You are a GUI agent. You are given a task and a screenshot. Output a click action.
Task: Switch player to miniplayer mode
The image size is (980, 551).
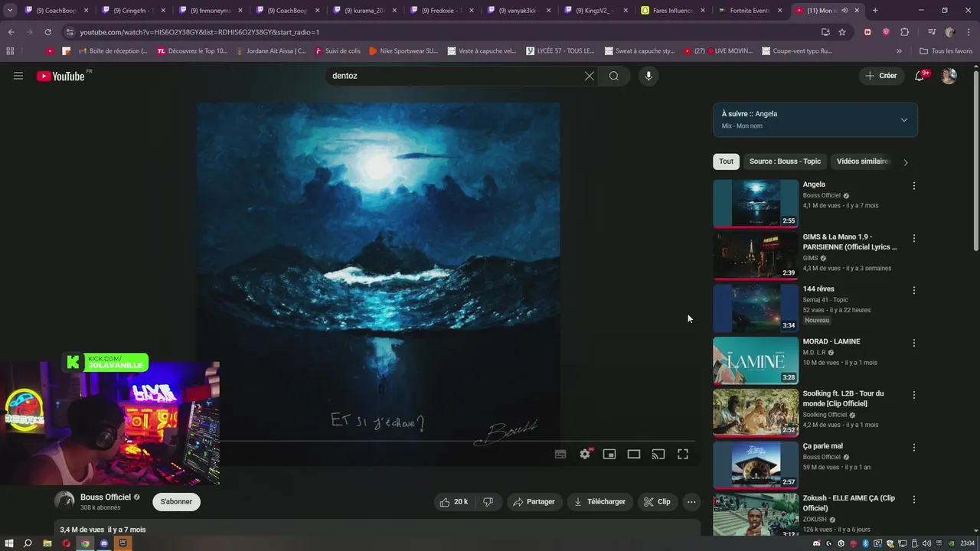609,454
